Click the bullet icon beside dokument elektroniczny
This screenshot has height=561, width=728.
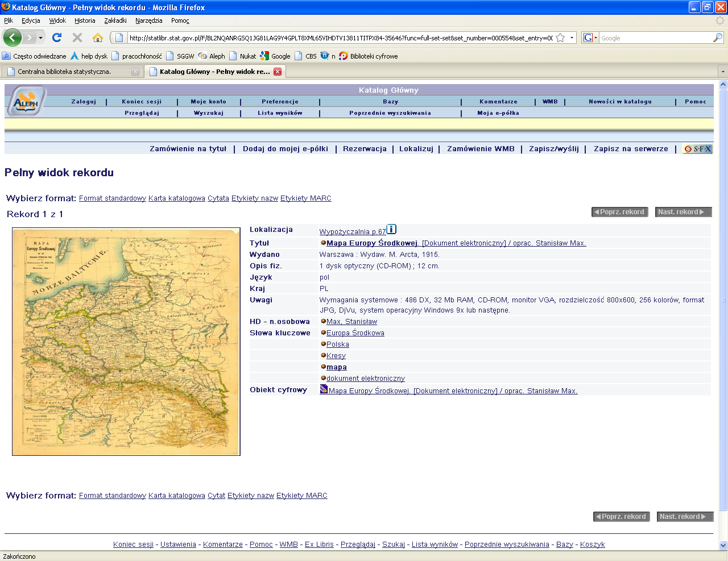[323, 378]
